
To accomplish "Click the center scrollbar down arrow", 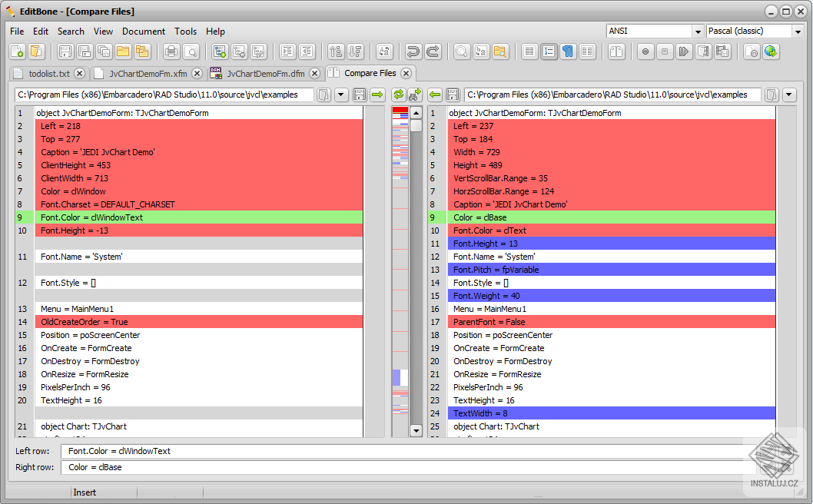I will tap(416, 430).
